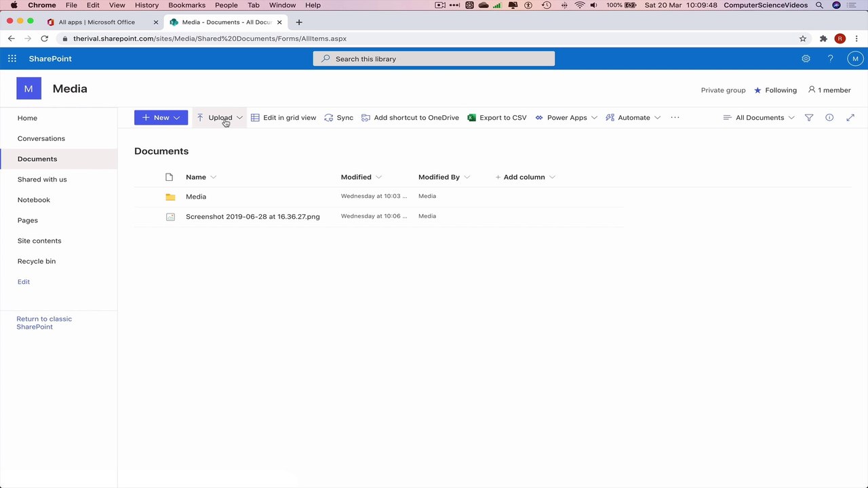Open a new Chrome tab

pos(298,22)
